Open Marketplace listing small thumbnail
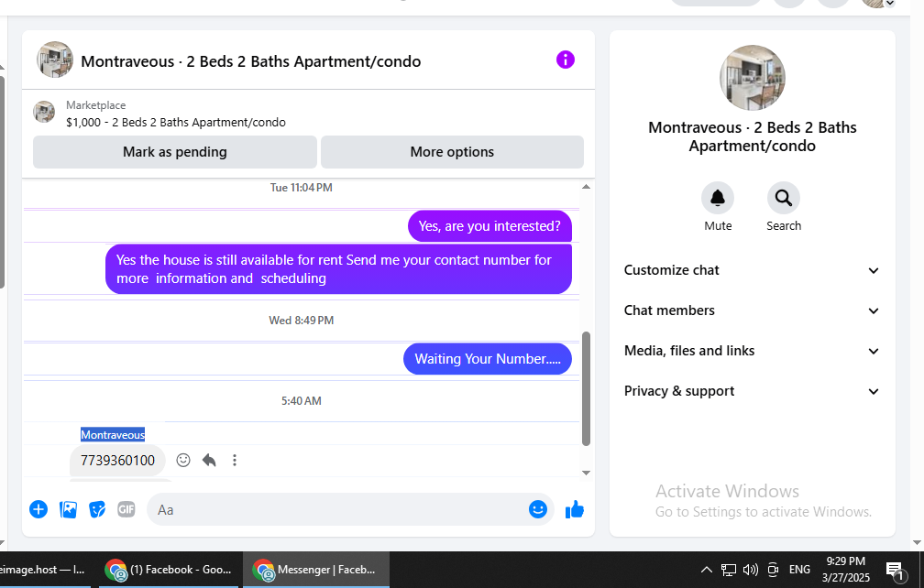The height and width of the screenshot is (588, 924). point(44,112)
